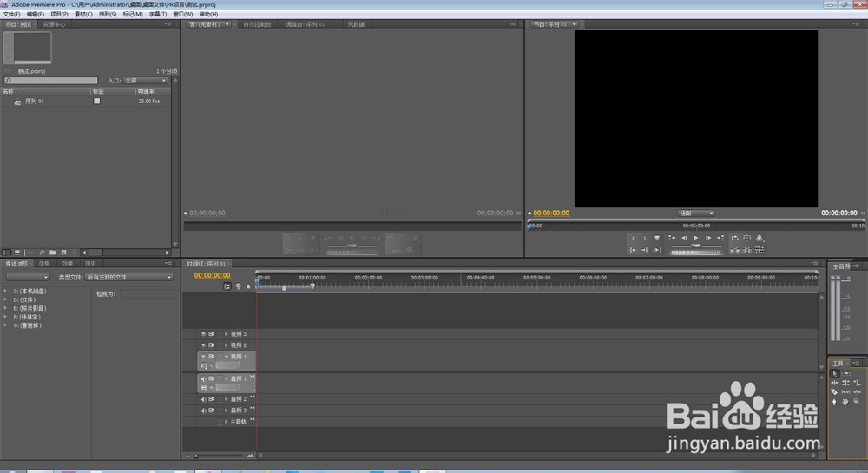868x473 pixels.
Task: Switch to the effect controls tab
Action: tap(258, 24)
